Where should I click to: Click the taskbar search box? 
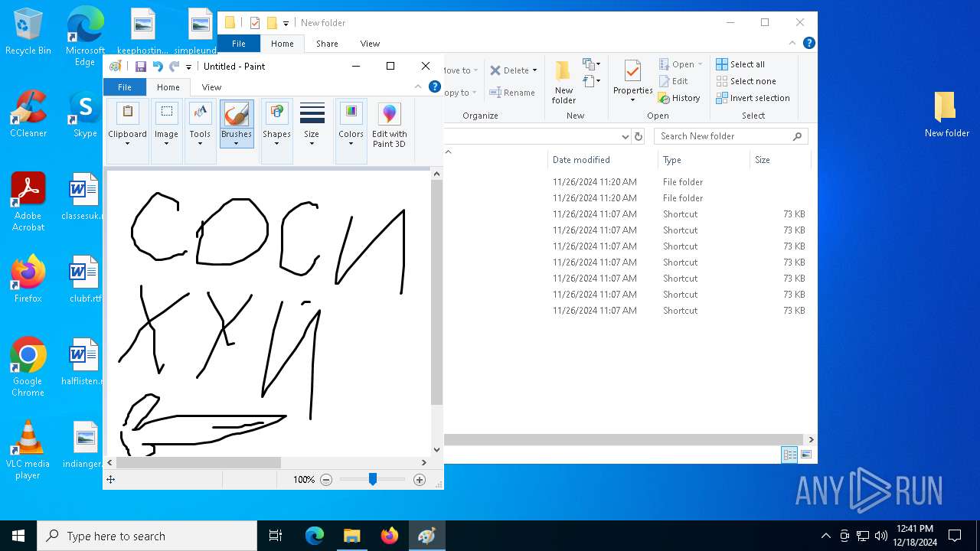tap(147, 536)
